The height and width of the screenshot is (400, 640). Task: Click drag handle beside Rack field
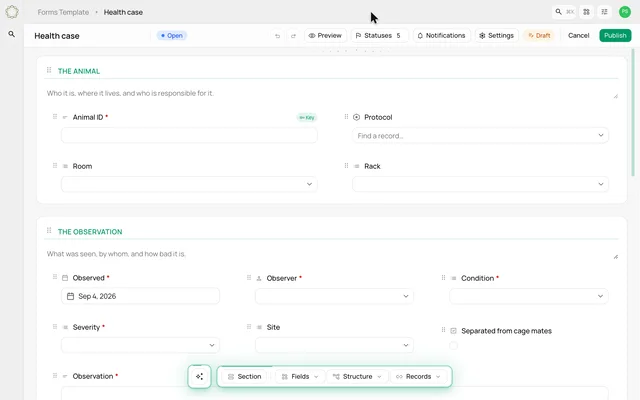[346, 166]
